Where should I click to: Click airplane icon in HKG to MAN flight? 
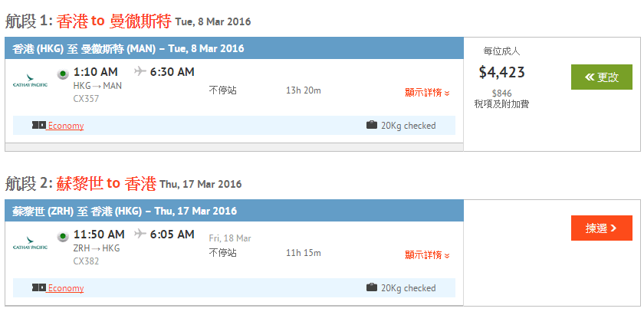tap(140, 71)
